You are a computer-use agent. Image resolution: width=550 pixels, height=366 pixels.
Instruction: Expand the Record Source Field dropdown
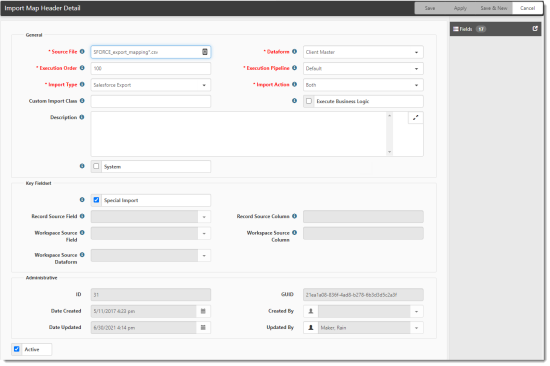tap(204, 217)
